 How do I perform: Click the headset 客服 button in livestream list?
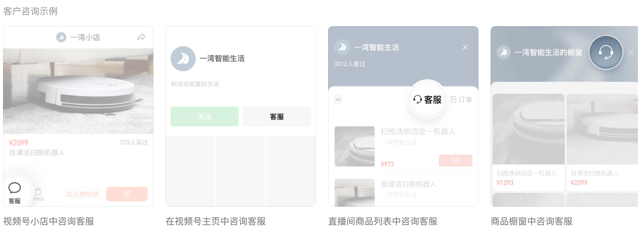[427, 99]
